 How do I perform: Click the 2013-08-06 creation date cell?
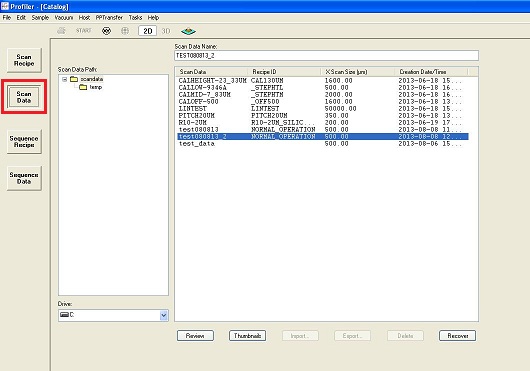click(430, 144)
